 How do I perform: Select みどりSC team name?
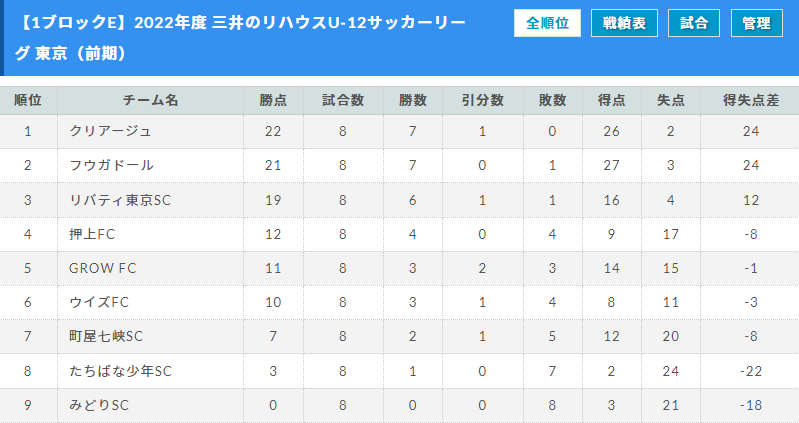tap(99, 405)
